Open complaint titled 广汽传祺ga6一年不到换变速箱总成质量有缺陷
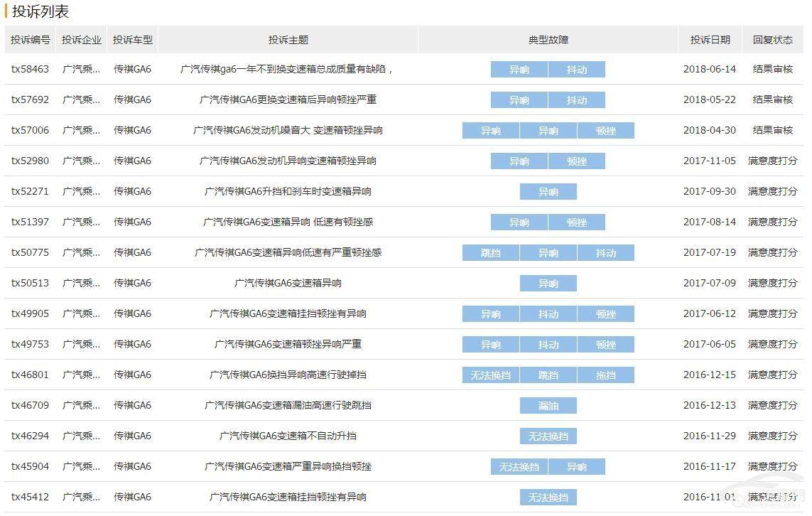This screenshot has height=516, width=812. pyautogui.click(x=286, y=69)
